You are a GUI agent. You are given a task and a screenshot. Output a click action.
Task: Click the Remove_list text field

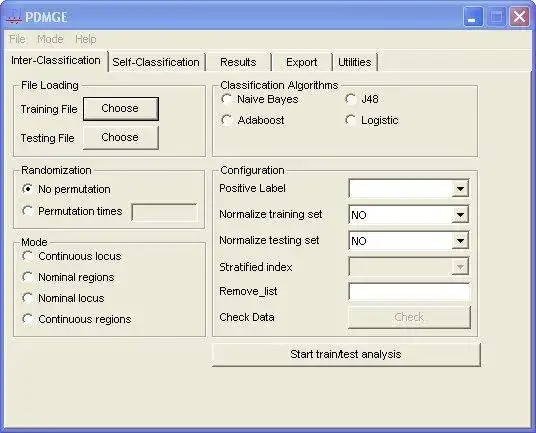click(x=409, y=292)
